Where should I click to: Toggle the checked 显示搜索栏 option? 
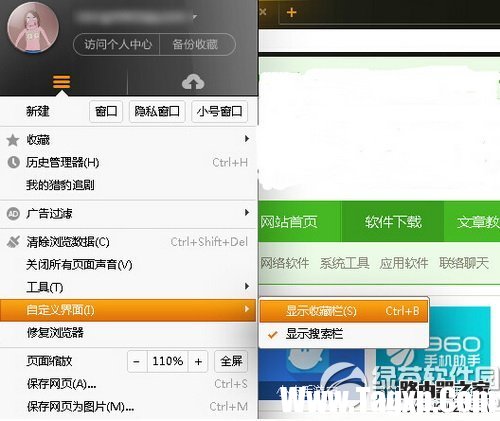pos(344,334)
